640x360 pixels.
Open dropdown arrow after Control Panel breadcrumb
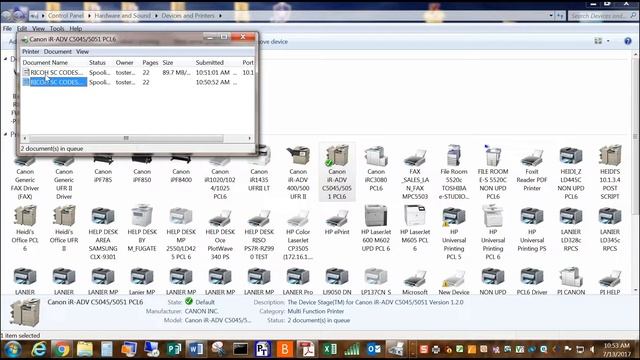[89, 16]
